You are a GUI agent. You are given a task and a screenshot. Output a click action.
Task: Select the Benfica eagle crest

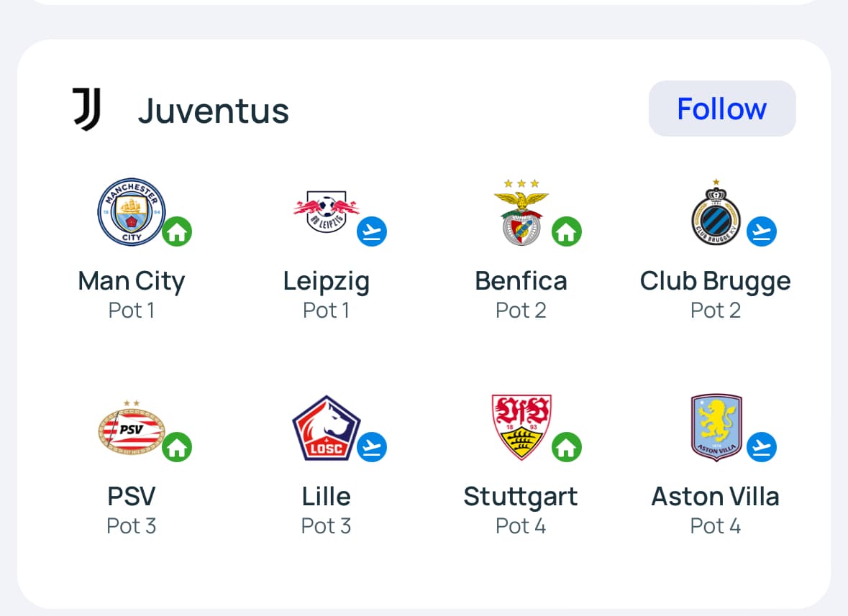521,211
